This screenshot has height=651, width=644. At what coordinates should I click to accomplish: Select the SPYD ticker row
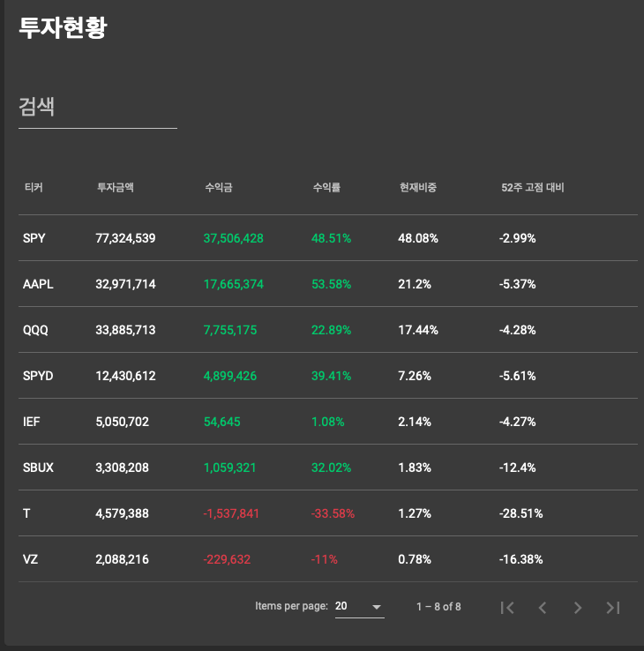coord(328,376)
